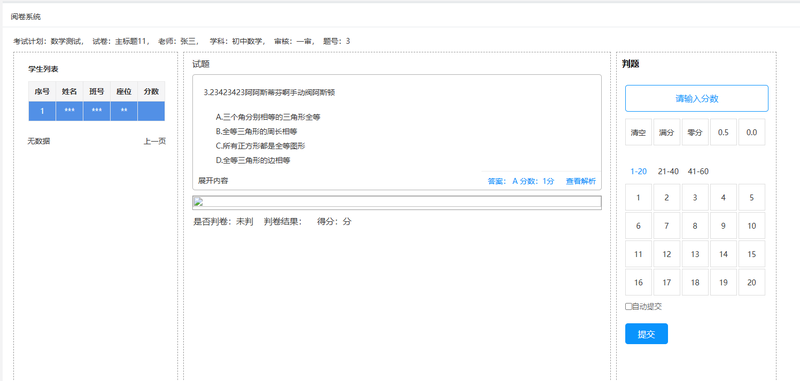Click the 序号 column header
This screenshot has height=381, width=800.
(x=42, y=91)
